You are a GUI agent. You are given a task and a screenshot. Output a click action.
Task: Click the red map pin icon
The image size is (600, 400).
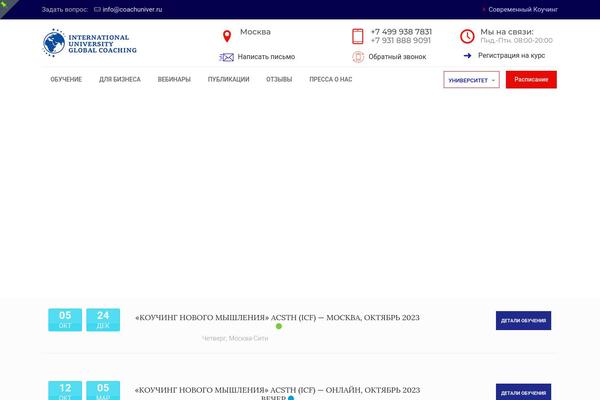point(227,36)
